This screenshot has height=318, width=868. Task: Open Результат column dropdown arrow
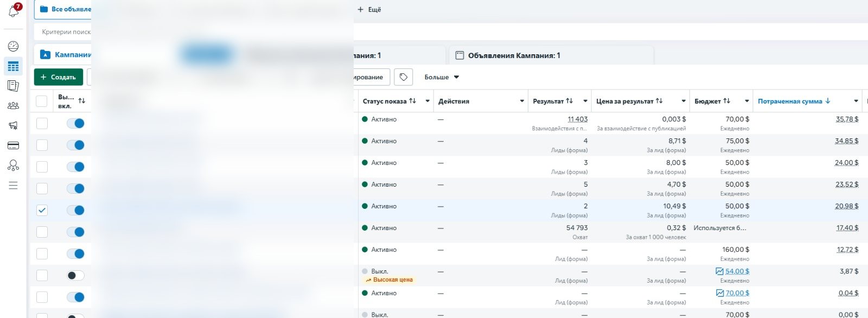(585, 101)
